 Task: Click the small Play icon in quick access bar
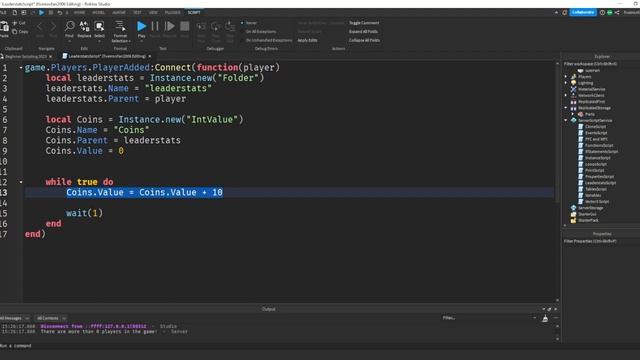pos(42,13)
